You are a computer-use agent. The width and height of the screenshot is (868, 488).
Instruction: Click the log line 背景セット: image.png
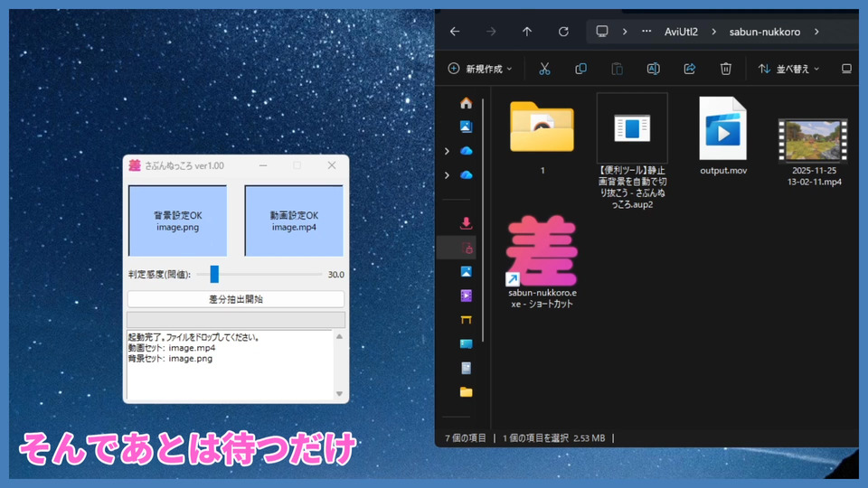pyautogui.click(x=171, y=359)
